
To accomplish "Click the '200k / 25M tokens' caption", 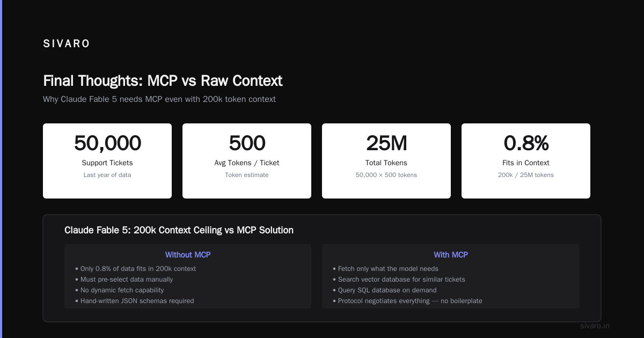I will (x=526, y=175).
